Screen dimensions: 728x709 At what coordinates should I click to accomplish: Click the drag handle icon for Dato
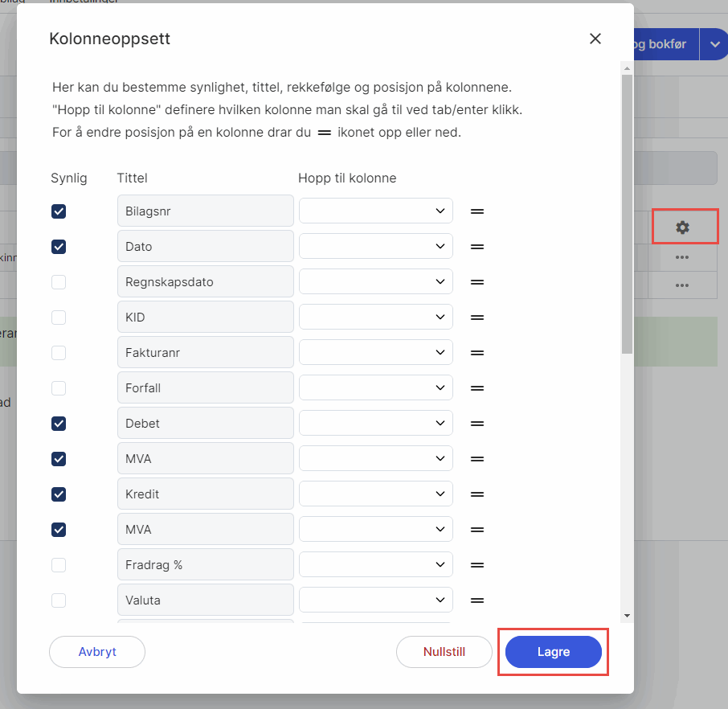[476, 247]
